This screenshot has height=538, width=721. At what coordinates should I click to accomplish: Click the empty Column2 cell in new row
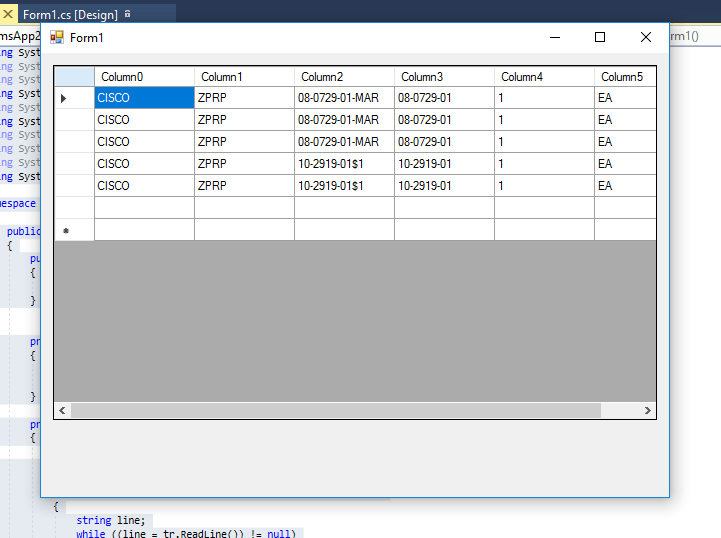[x=344, y=230]
